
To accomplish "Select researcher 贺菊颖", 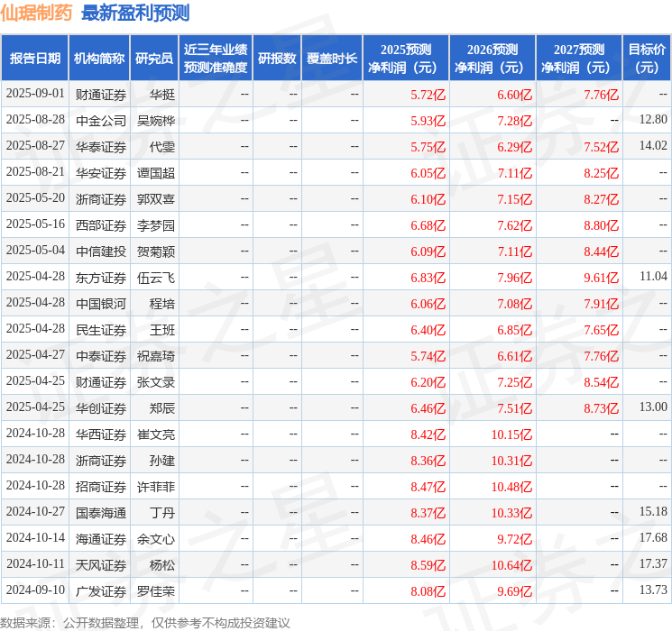I will 155,251.
